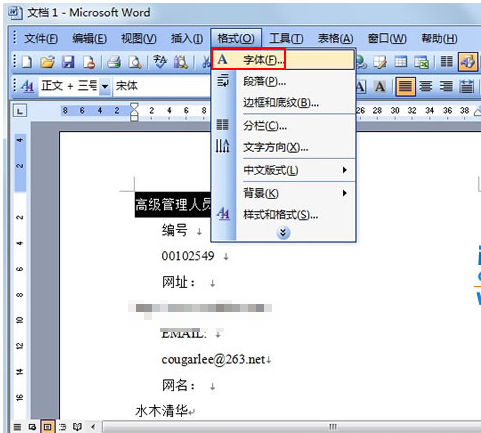Click the Insert Table icon

401,62
